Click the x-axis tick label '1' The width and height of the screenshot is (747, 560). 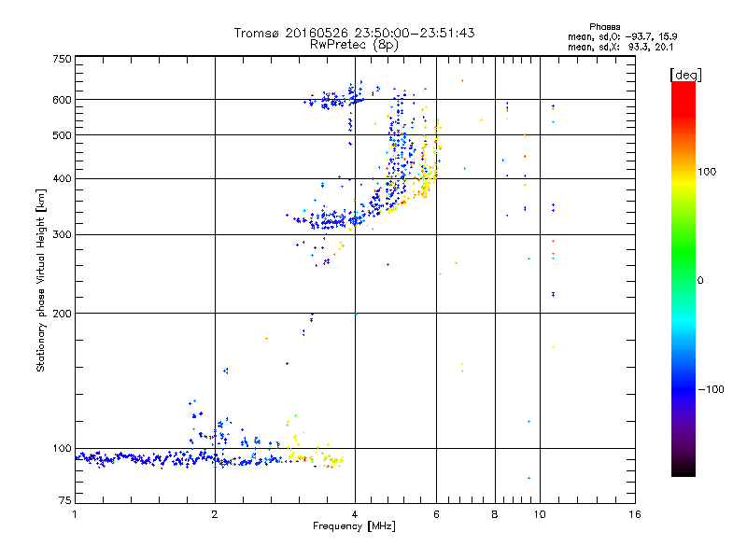coord(75,514)
